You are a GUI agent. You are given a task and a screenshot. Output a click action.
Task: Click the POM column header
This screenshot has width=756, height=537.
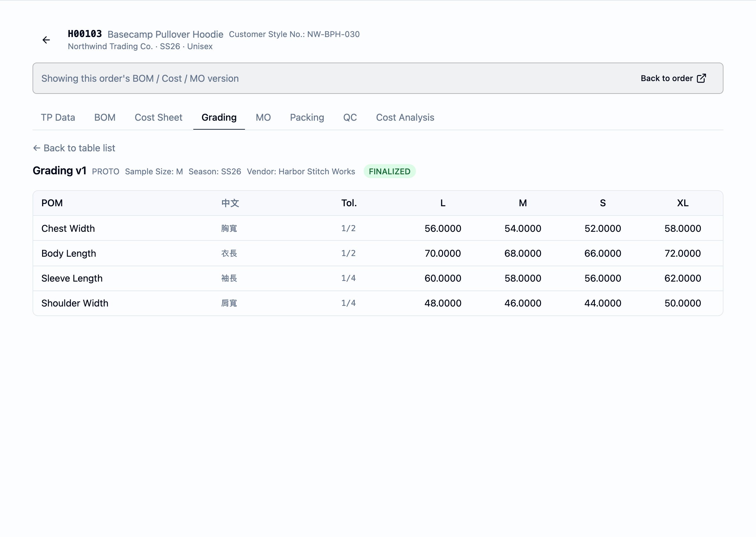[x=52, y=203]
